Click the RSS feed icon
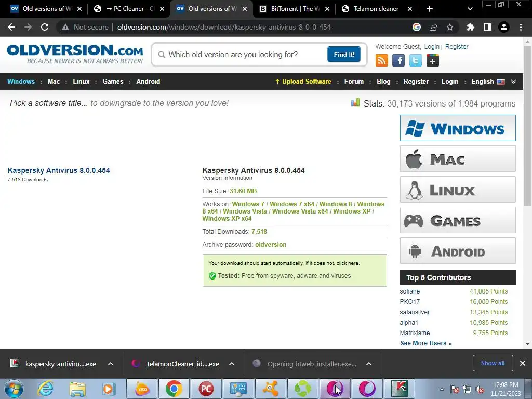The height and width of the screenshot is (399, 532). click(382, 60)
